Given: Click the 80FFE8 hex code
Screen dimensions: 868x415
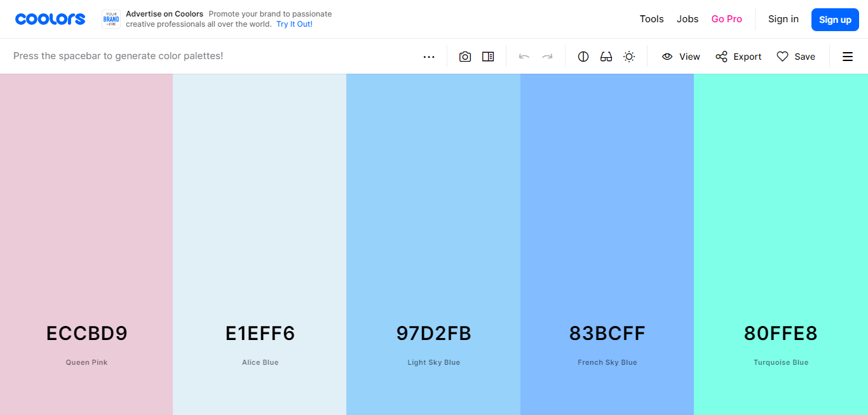Looking at the screenshot, I should coord(781,334).
